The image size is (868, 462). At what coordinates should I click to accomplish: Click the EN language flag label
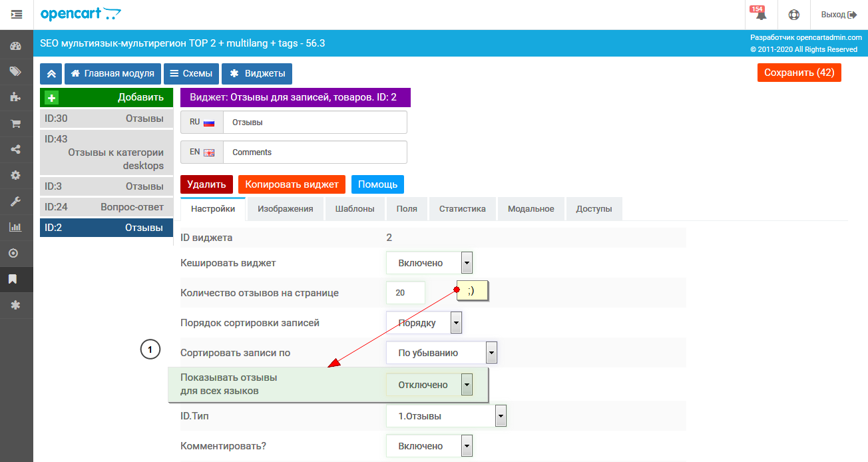coord(202,152)
